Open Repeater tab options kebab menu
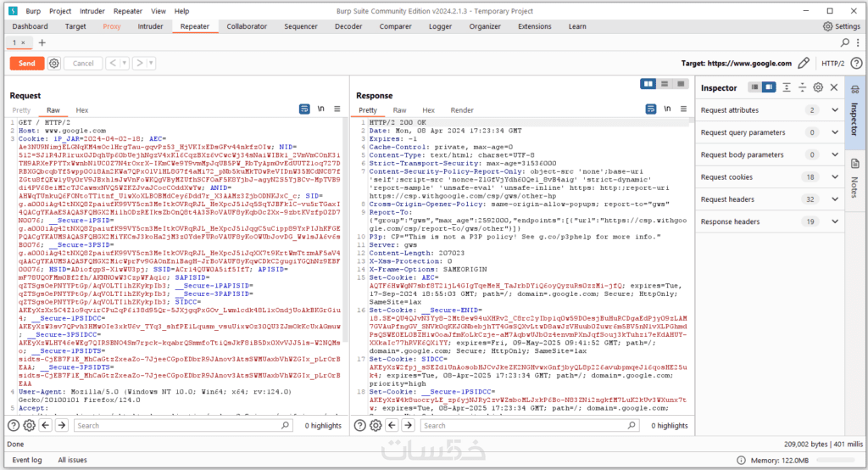This screenshot has height=470, width=868. click(858, 42)
